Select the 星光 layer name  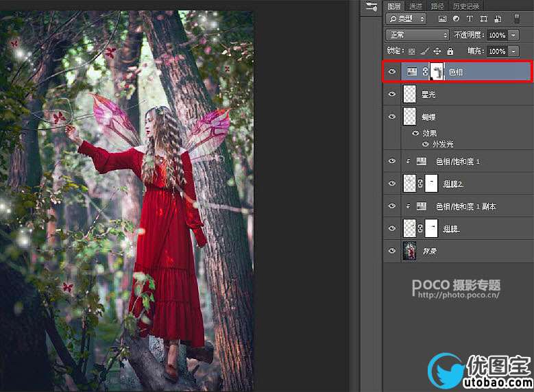pyautogui.click(x=428, y=95)
